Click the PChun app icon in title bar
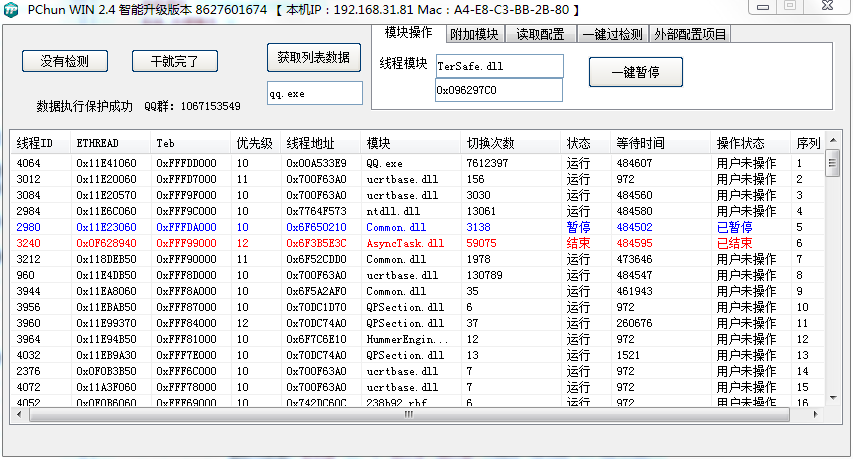This screenshot has width=853, height=459. point(11,9)
